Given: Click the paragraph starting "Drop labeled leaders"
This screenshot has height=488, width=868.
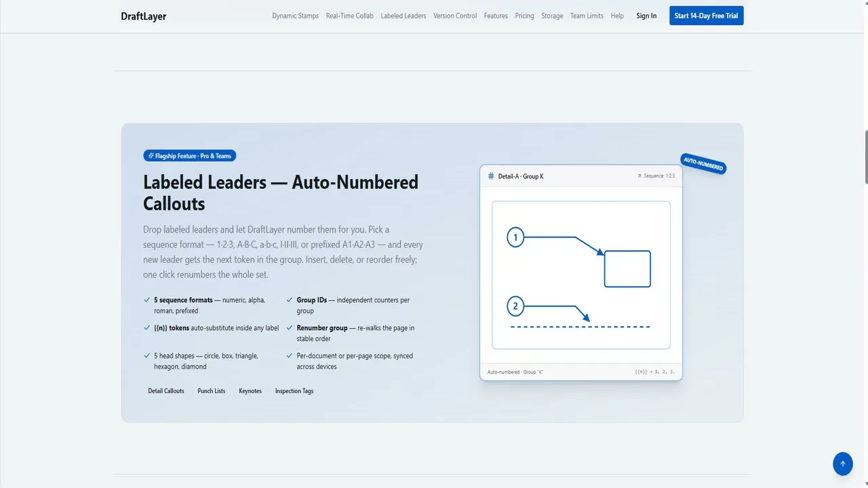Looking at the screenshot, I should [x=283, y=252].
